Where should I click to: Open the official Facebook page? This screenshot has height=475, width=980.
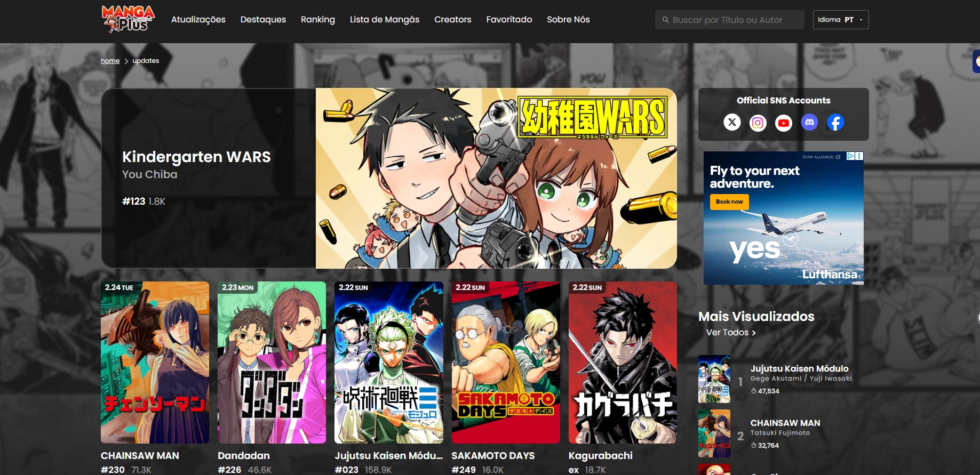(x=835, y=123)
